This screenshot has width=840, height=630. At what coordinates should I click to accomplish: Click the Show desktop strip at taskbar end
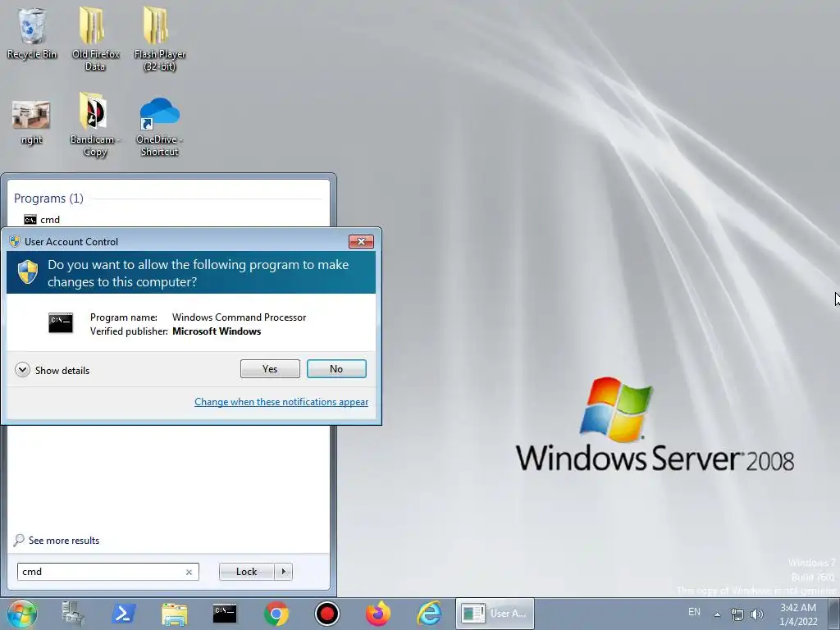[834, 614]
